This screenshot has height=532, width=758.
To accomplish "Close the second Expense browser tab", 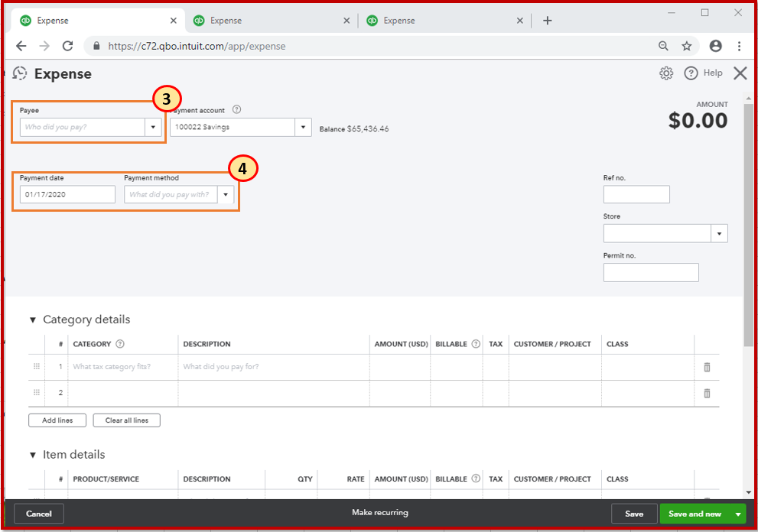I will coord(346,21).
